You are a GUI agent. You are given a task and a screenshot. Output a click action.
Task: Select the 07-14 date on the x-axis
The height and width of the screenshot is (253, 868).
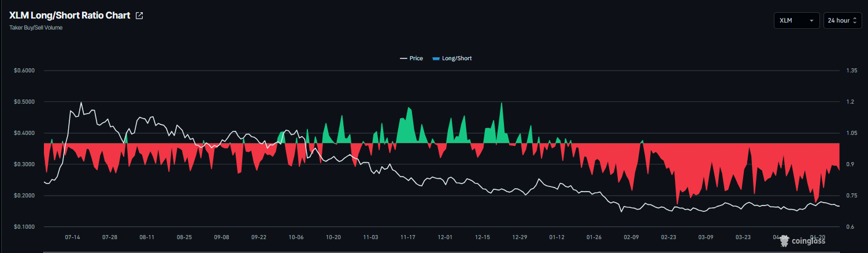[72, 237]
